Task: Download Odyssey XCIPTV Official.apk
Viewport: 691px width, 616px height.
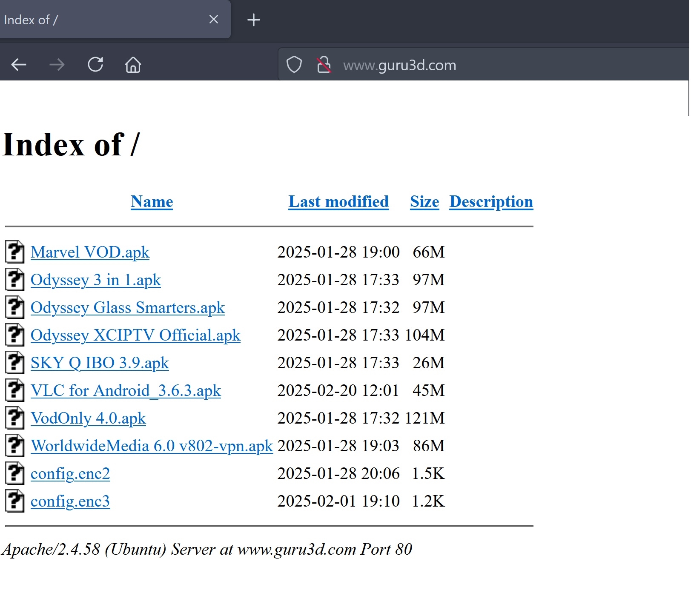Action: pos(135,335)
